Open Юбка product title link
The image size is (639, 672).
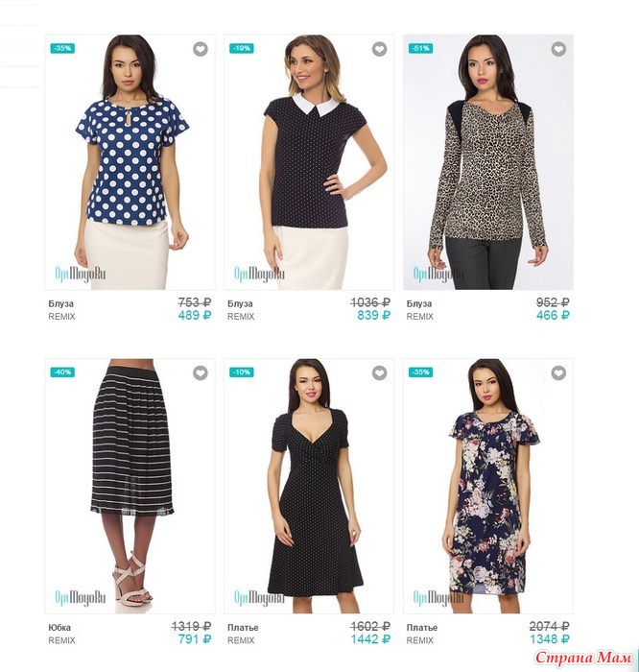59,628
